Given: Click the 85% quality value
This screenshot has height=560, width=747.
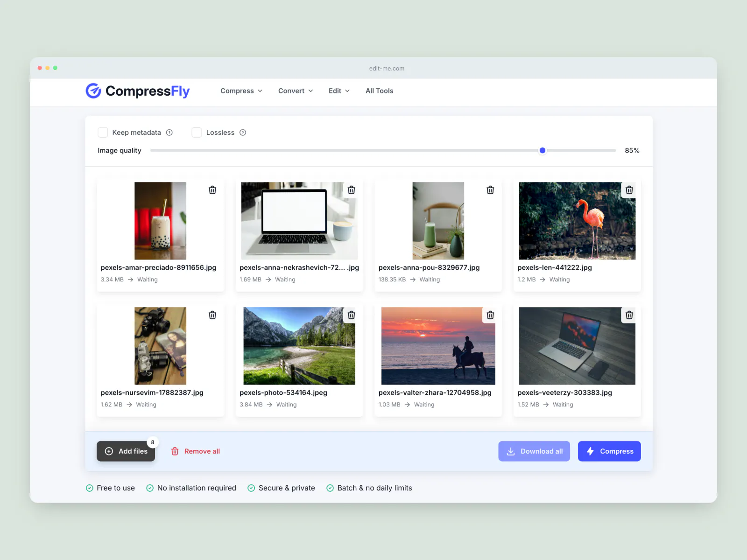Looking at the screenshot, I should (632, 150).
